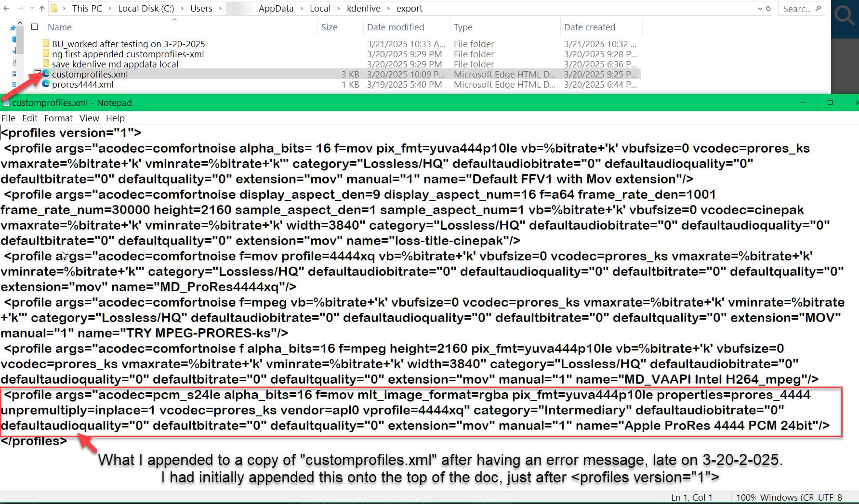Open the Notepad Help menu
Screen dimensions: 859x504
pos(115,118)
